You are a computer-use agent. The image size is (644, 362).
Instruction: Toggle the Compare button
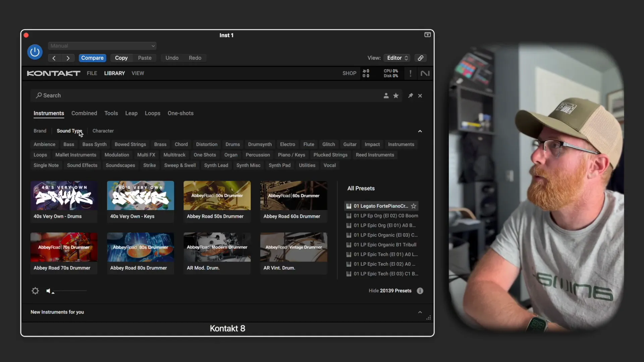coord(92,58)
